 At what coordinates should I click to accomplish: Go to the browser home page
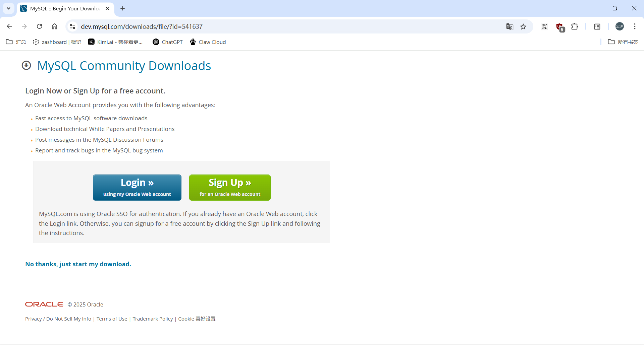tap(54, 26)
